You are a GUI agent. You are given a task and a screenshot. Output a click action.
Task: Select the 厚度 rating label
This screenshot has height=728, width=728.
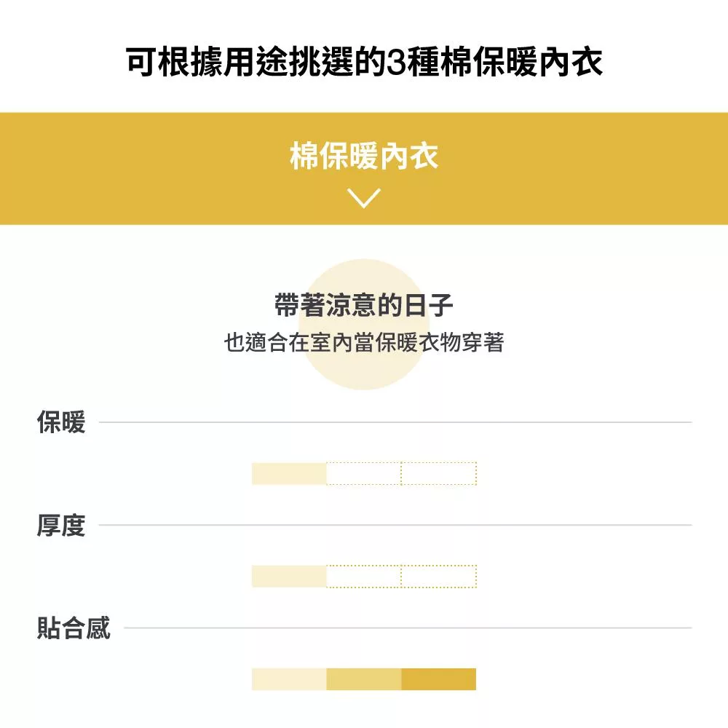coord(61,525)
